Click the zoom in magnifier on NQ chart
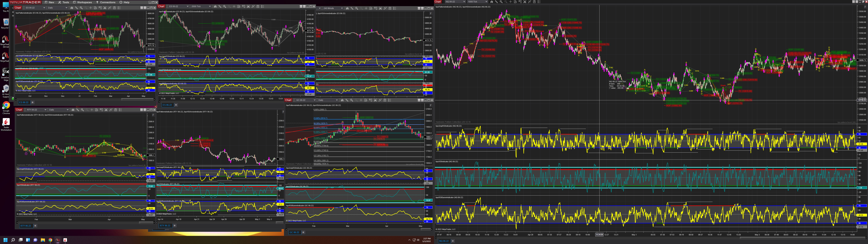 click(x=501, y=2)
